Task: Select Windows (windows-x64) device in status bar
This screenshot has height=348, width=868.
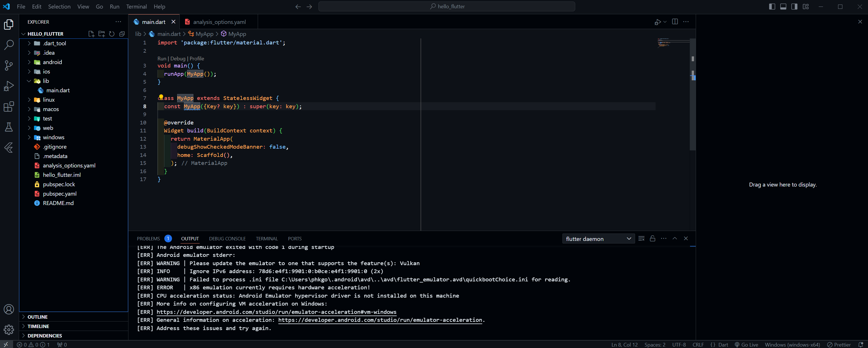Action: [793, 345]
